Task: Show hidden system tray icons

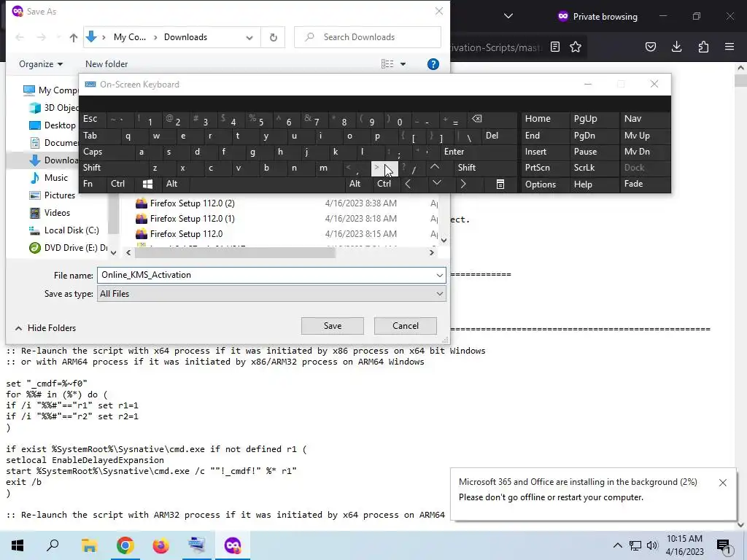Action: [x=617, y=545]
